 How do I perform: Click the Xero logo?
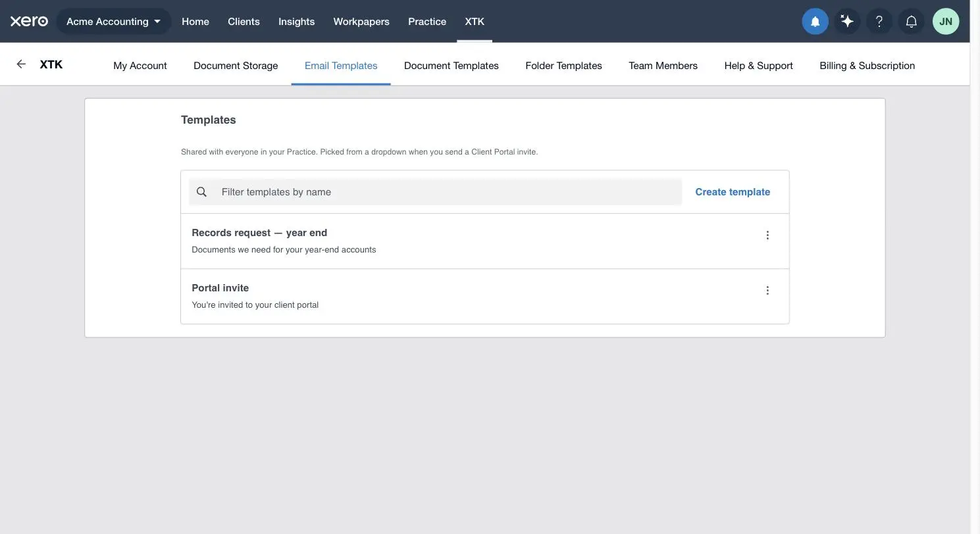tap(29, 21)
